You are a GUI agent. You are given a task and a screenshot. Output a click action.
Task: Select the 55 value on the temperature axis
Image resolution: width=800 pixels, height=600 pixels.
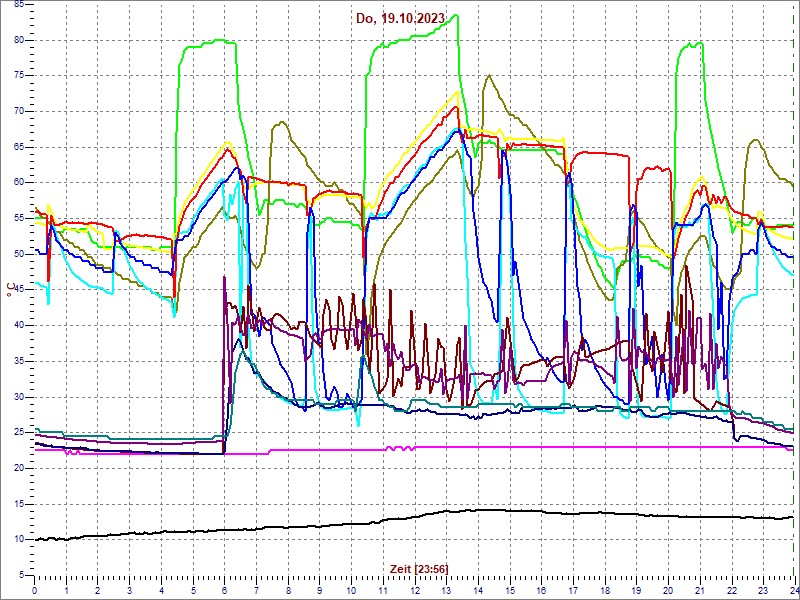pyautogui.click(x=19, y=218)
